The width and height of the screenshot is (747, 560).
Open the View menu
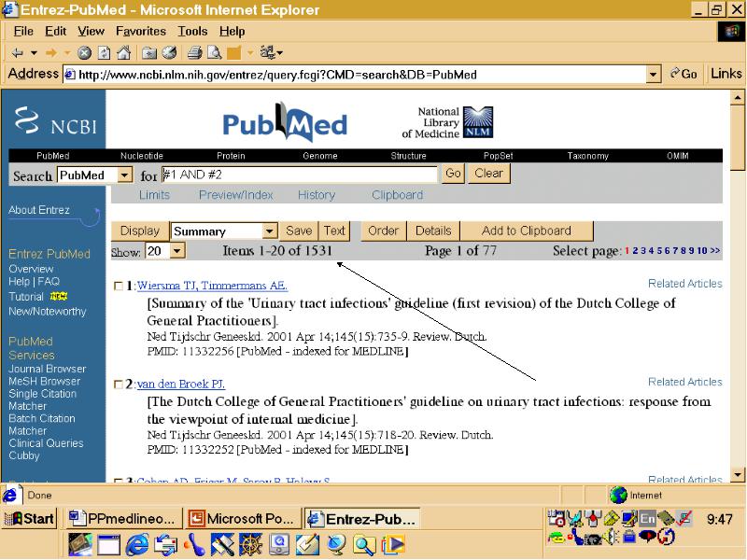tap(91, 32)
